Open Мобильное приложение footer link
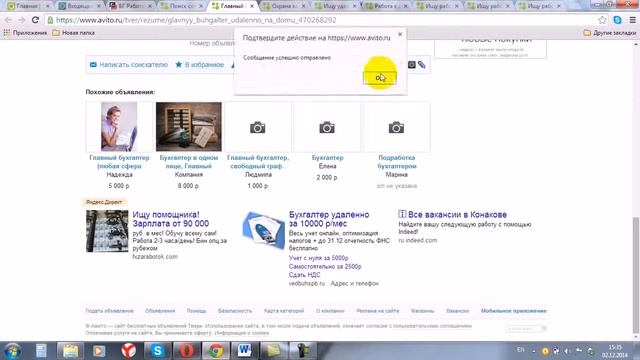640x360 pixels. coord(514,311)
